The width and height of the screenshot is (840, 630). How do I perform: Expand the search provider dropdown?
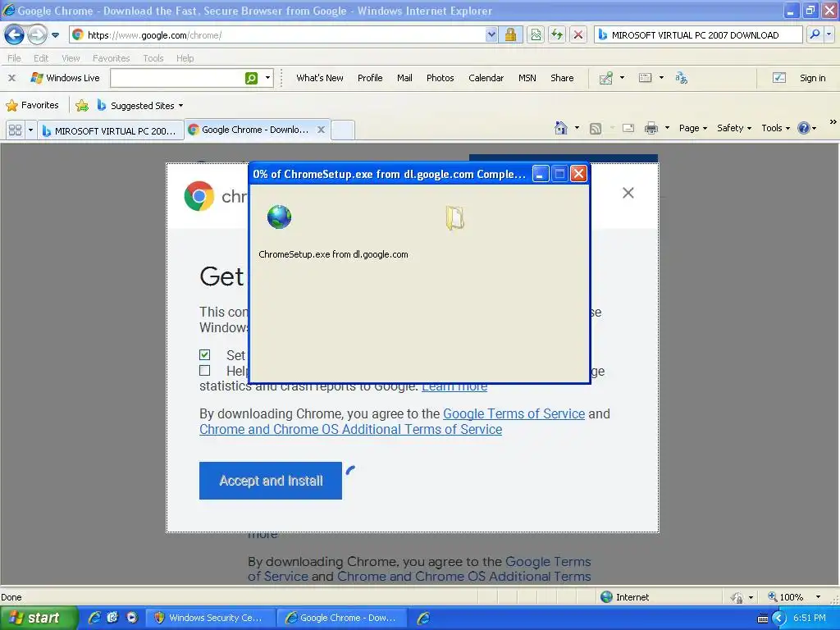point(829,34)
